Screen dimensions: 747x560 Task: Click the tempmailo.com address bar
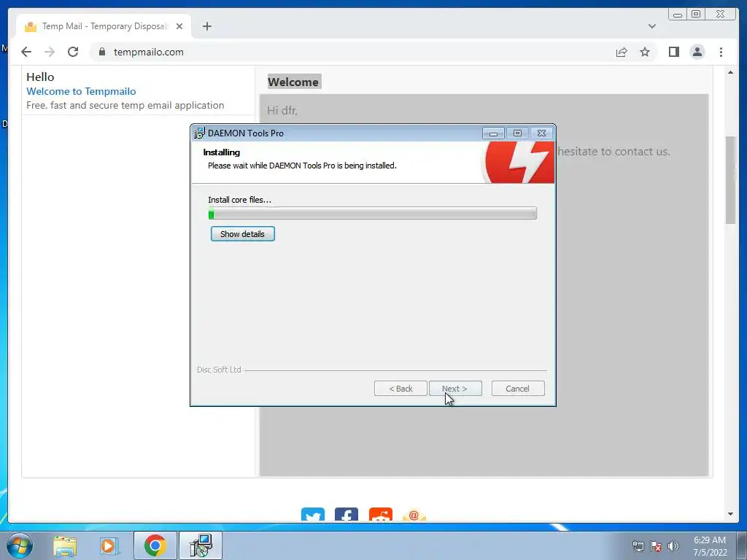(x=348, y=52)
